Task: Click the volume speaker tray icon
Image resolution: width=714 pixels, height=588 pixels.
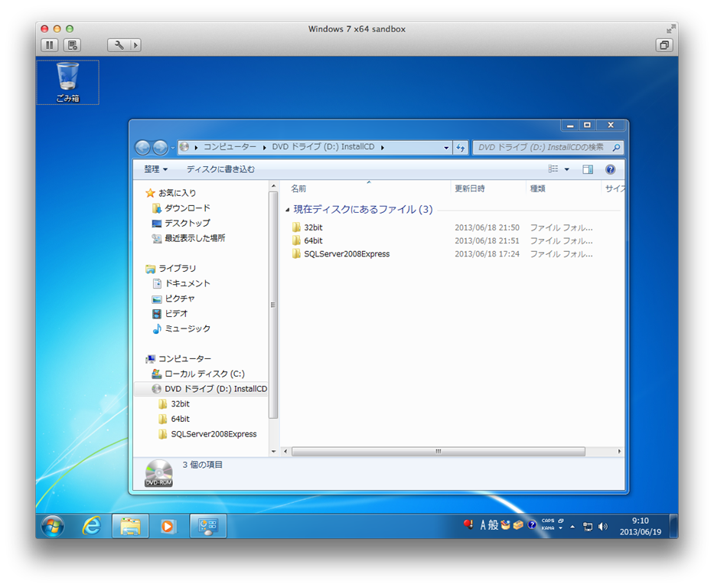Action: coord(603,526)
